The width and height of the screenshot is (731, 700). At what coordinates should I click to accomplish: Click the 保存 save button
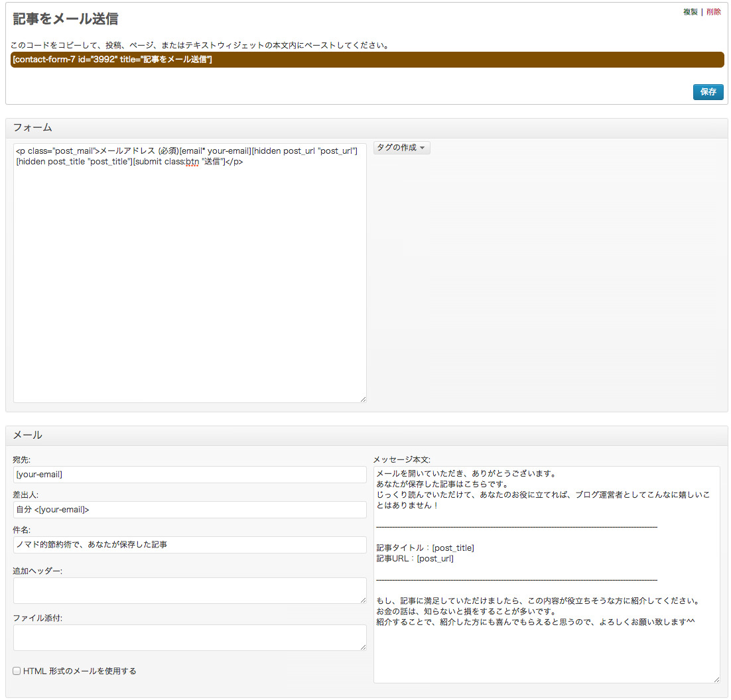click(708, 92)
